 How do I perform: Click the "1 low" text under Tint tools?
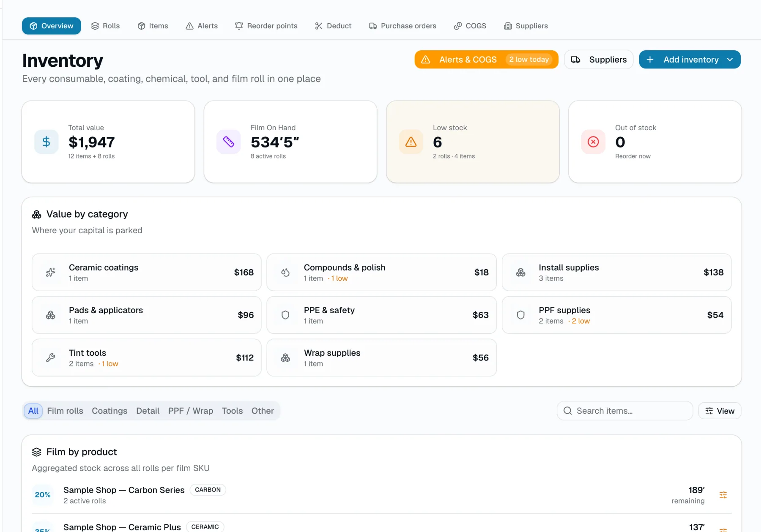point(110,364)
